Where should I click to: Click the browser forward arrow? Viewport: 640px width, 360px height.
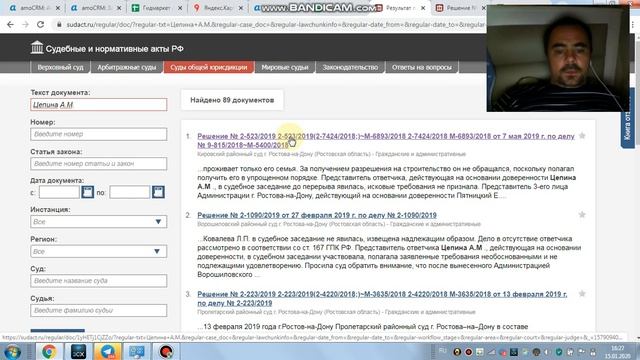click(25, 24)
